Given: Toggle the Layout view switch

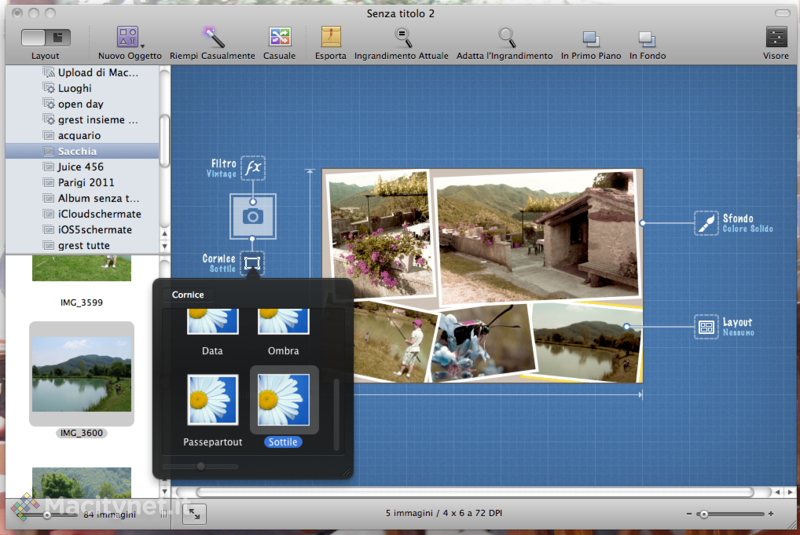Looking at the screenshot, I should (x=45, y=38).
